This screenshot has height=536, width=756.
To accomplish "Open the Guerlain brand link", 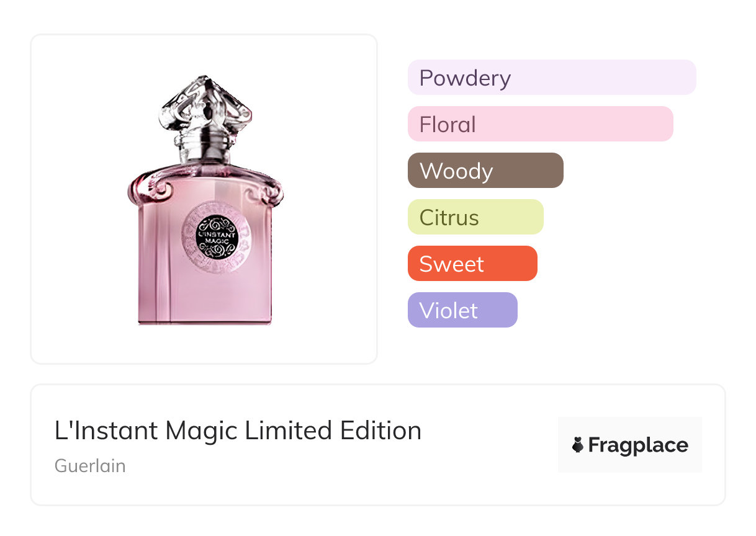I will (90, 466).
